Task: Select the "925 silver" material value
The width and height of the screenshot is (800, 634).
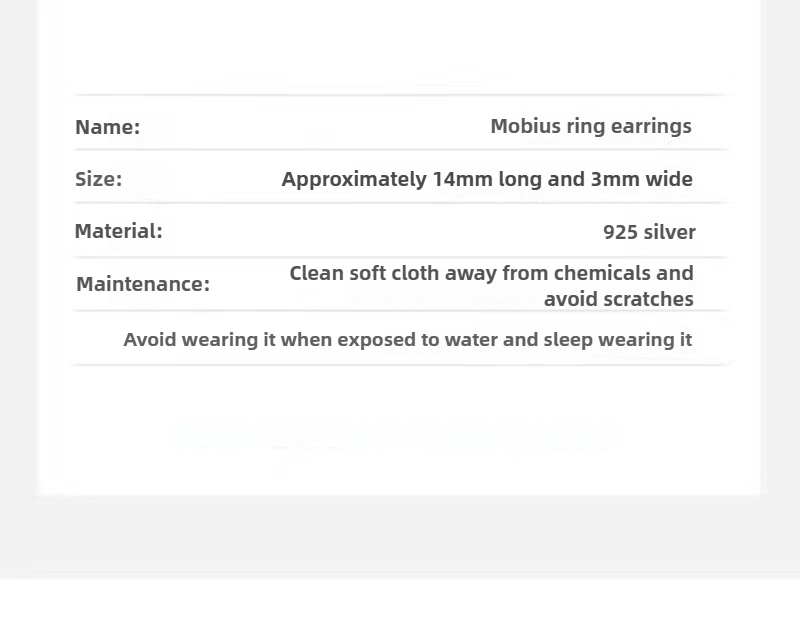Action: pos(649,232)
